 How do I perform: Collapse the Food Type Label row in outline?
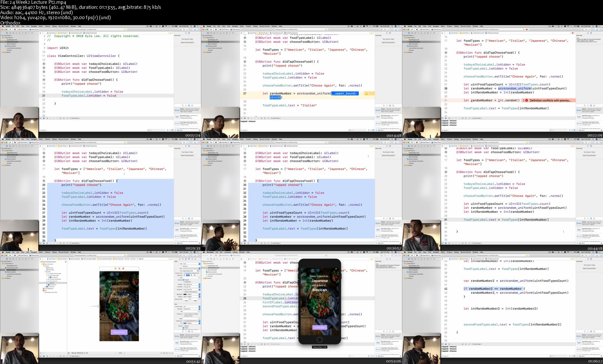tap(47, 276)
